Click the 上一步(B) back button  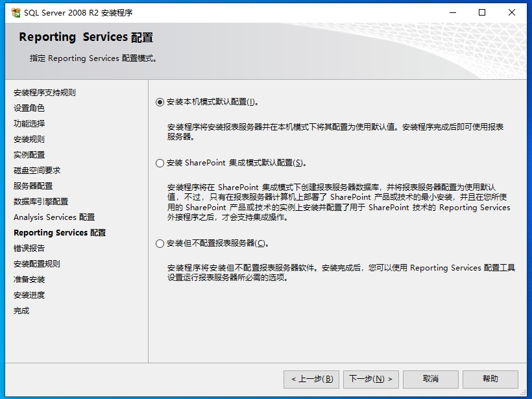point(311,379)
